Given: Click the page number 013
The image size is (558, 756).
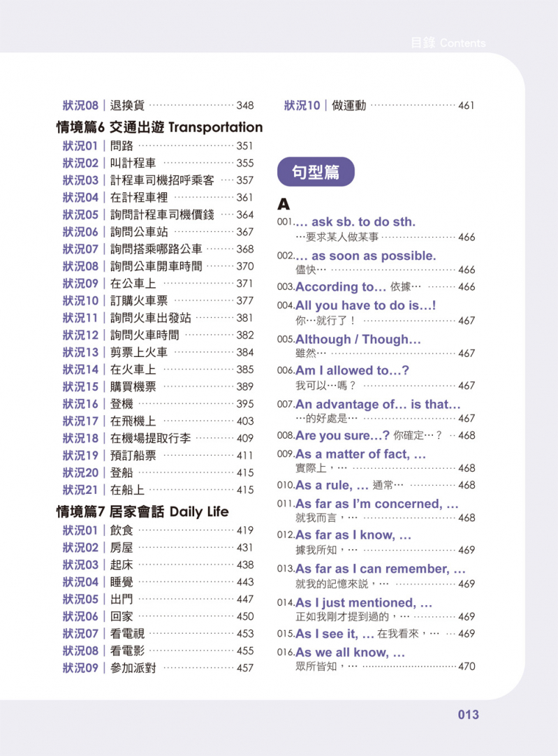Looking at the screenshot, I should (468, 714).
